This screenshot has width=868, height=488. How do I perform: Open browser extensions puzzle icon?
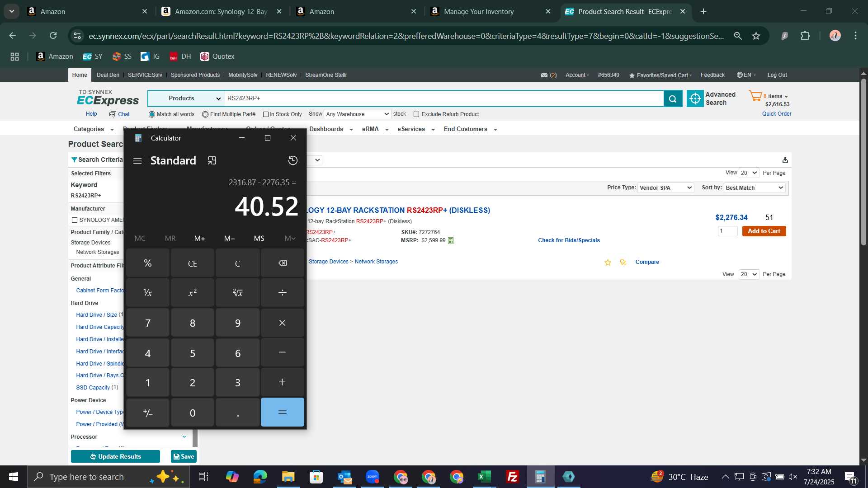[x=805, y=36]
